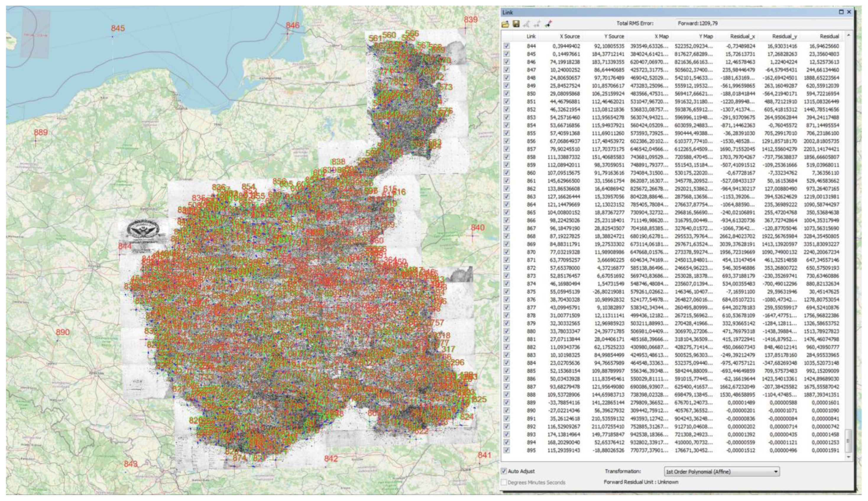
Task: Uncheck the checkbox for link 844
Action: click(x=506, y=46)
